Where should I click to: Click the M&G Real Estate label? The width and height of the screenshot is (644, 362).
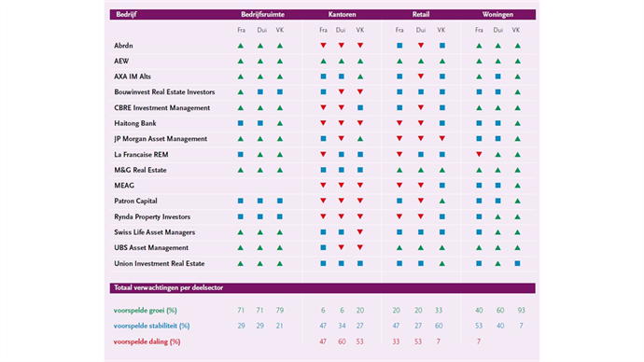tap(140, 170)
